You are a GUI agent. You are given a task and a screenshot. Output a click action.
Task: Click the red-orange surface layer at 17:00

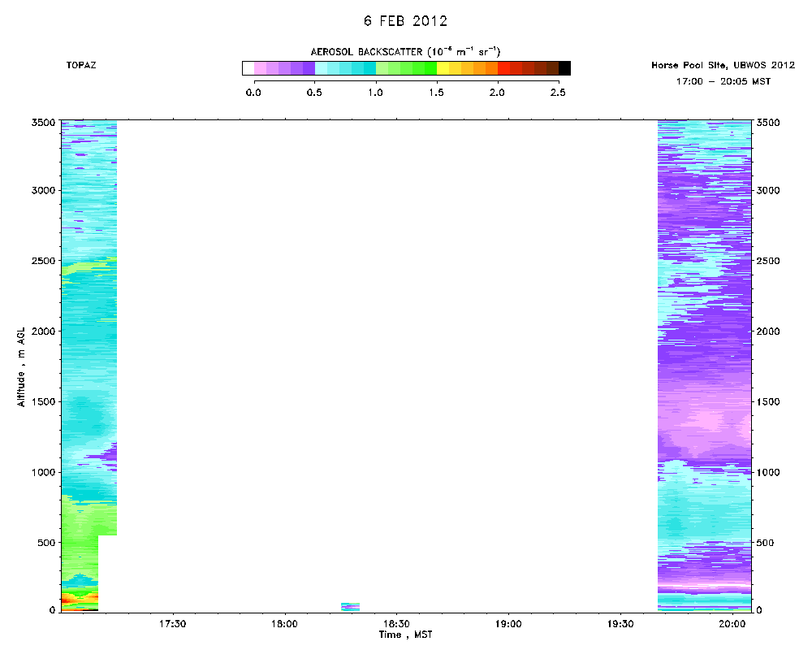[x=80, y=600]
